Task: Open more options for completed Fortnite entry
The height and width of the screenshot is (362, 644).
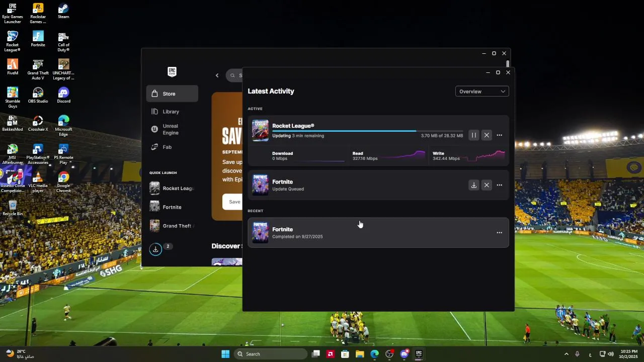Action: 499,233
